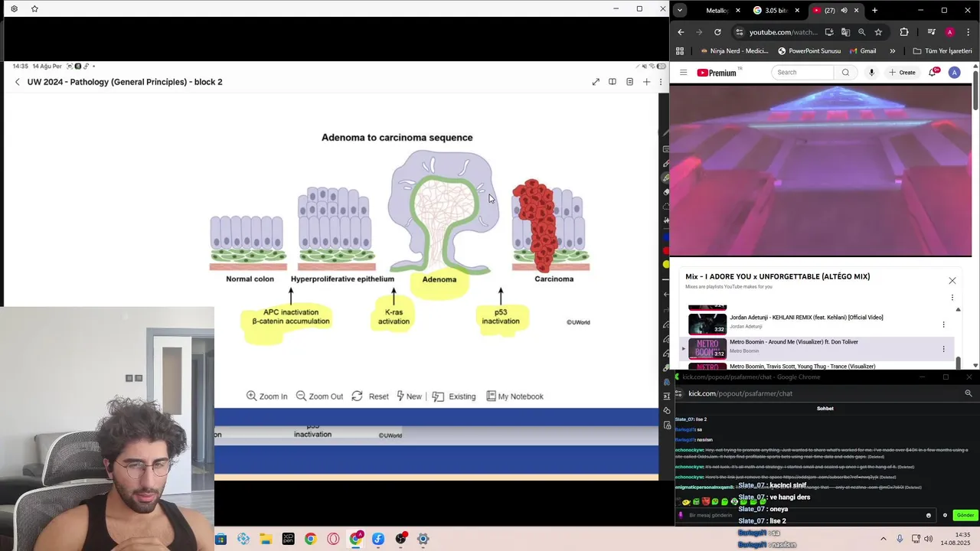Select the eraser tool in side toolbar
This screenshot has height=551, width=980.
point(666,192)
